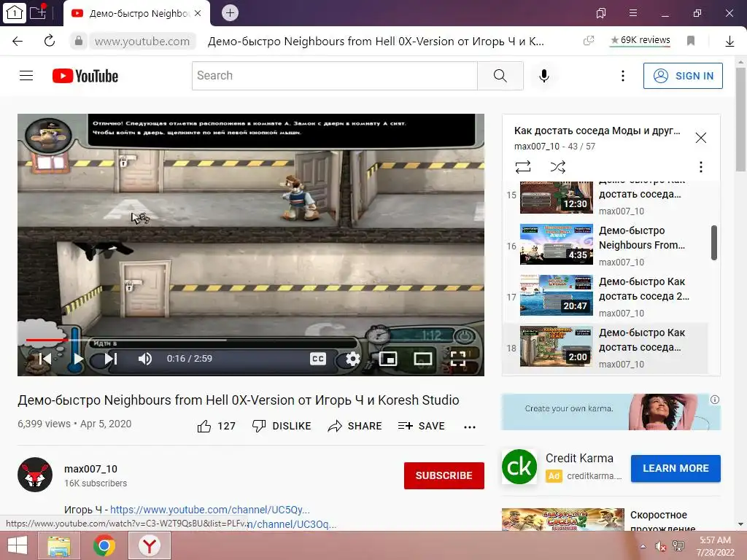
Task: Go to the previous playlist video
Action: tap(45, 359)
